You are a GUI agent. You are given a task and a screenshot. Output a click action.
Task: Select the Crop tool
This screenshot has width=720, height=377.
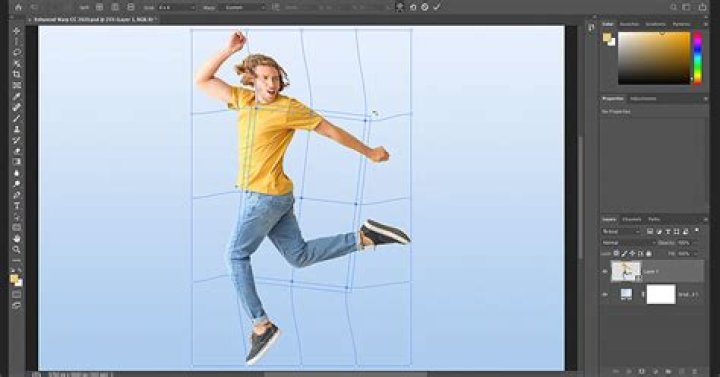tap(17, 74)
